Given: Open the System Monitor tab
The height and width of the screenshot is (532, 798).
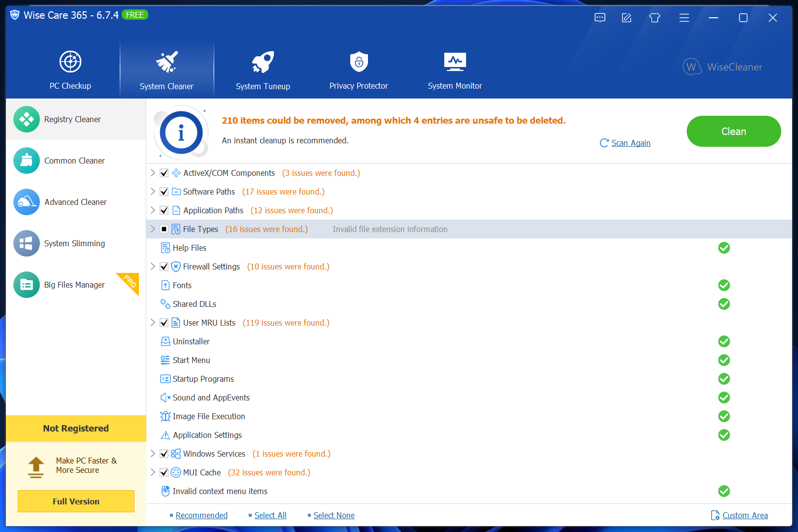Looking at the screenshot, I should [455, 70].
